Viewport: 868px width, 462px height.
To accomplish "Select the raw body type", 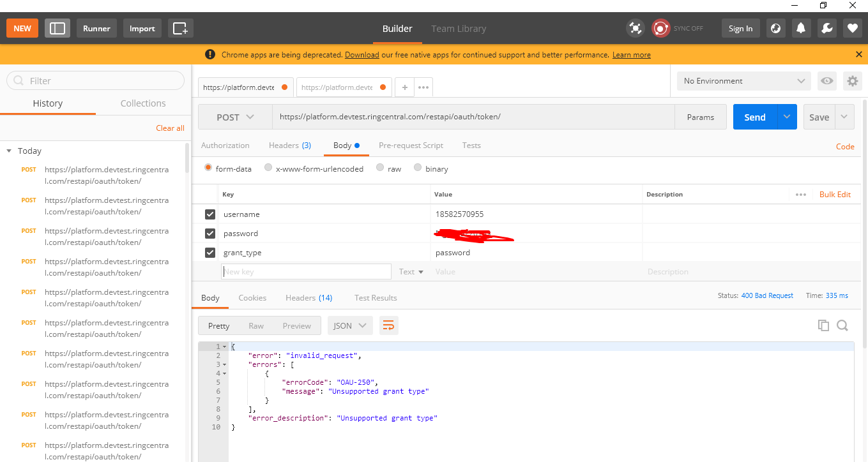I will tap(380, 168).
